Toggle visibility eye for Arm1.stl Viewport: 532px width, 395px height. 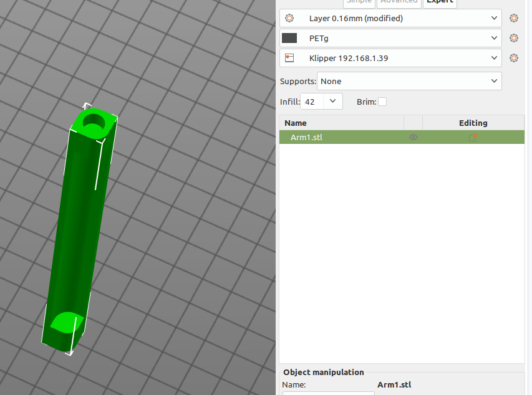coord(413,138)
